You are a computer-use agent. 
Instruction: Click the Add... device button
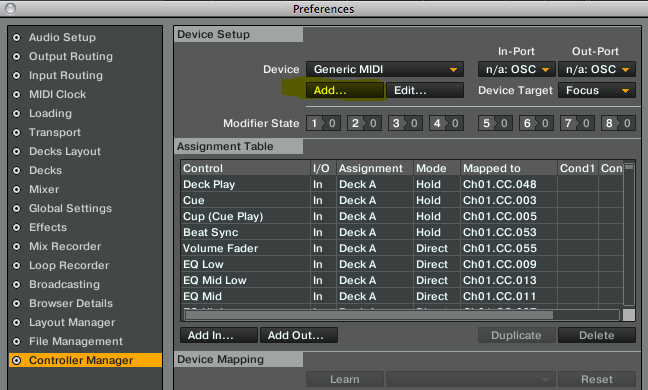pos(345,90)
